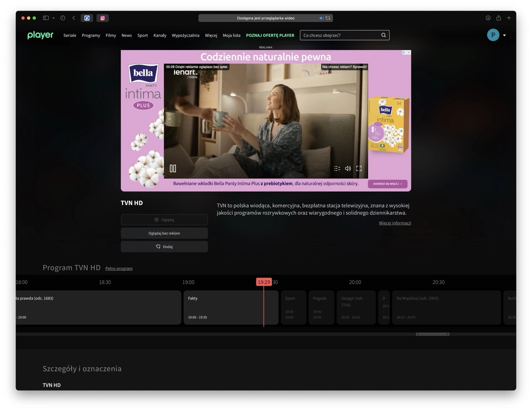The height and width of the screenshot is (411, 532).
Task: Open the Filmy menu
Action: 111,35
